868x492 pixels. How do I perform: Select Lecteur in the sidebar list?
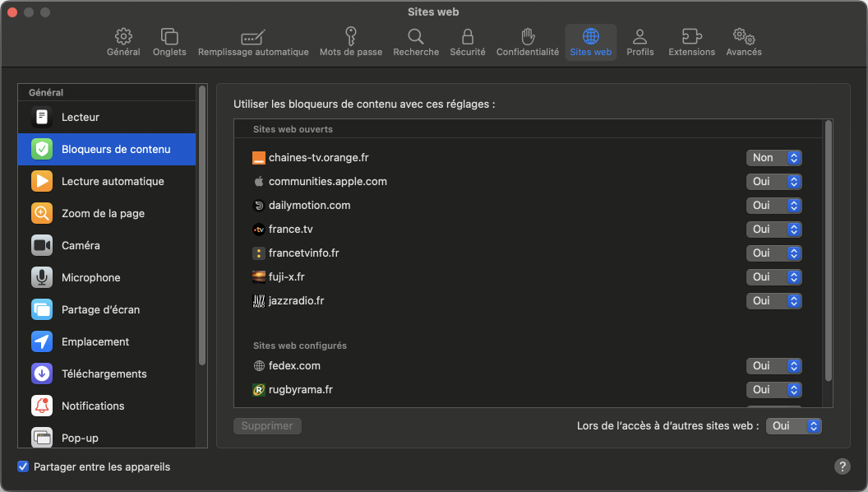tap(107, 117)
